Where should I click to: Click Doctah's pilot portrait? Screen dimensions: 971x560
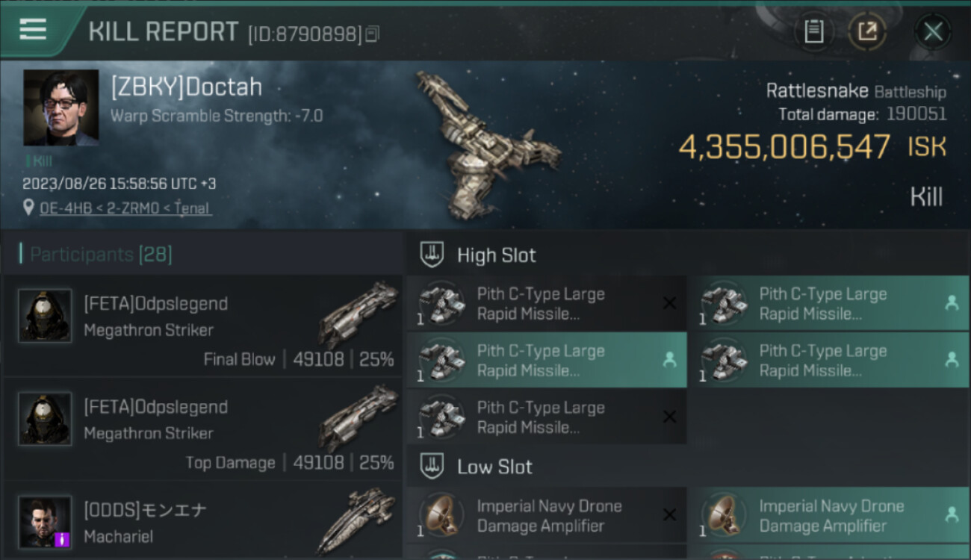tap(61, 108)
